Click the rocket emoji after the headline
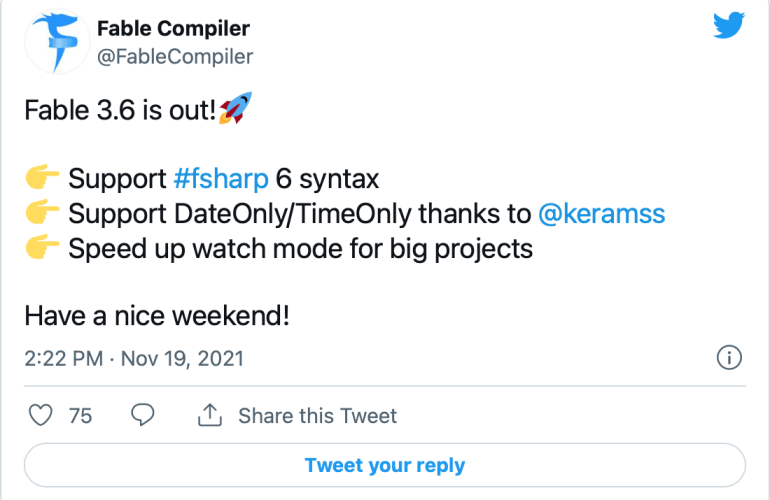The image size is (770, 500). [x=234, y=112]
